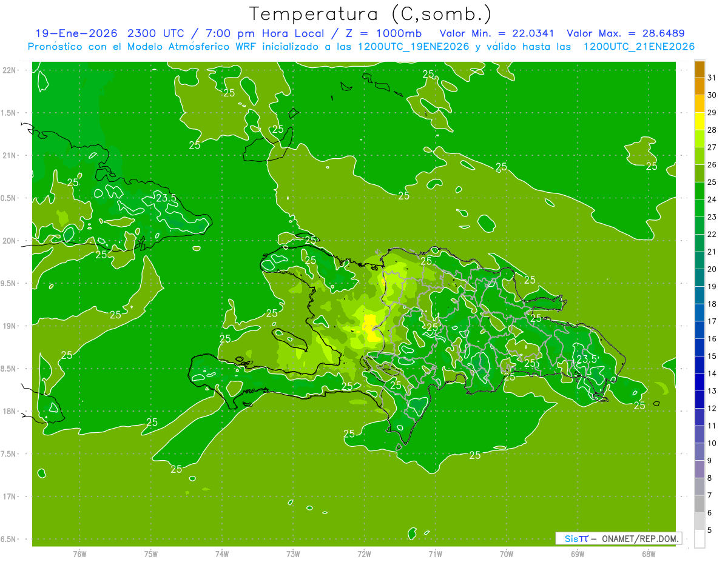The width and height of the screenshot is (728, 562).
Task: Select the "19-Ene-2026" date text
Action: coord(76,33)
